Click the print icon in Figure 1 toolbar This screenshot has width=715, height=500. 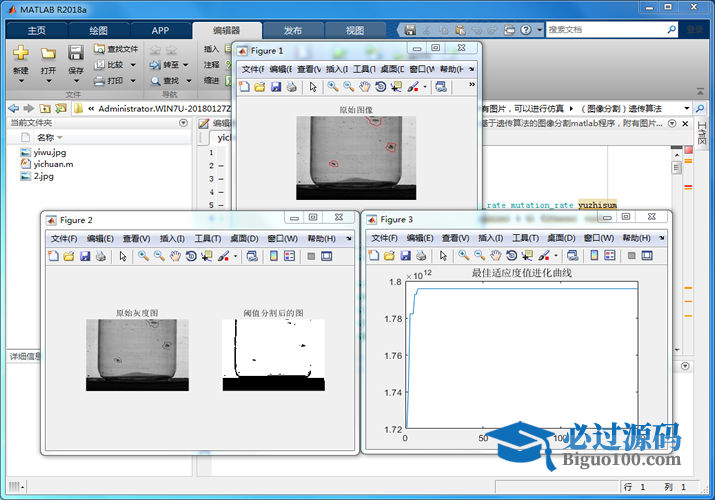pyautogui.click(x=292, y=87)
